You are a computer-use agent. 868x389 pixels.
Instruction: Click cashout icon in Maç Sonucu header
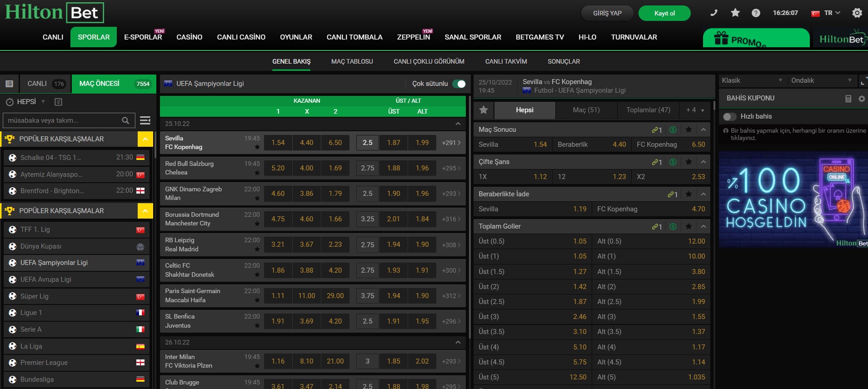(x=673, y=130)
